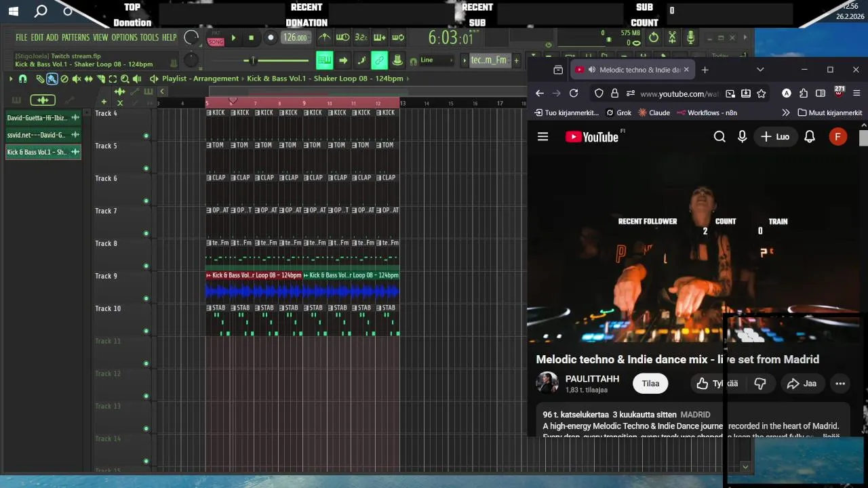
Task: Click the Windows Start button
Action: (13, 11)
